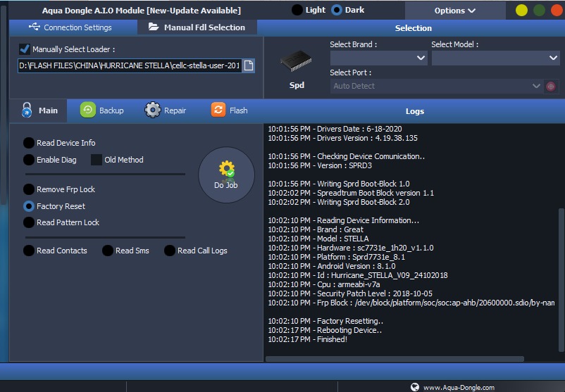Select Read Sms option
The height and width of the screenshot is (392, 565).
pos(108,251)
